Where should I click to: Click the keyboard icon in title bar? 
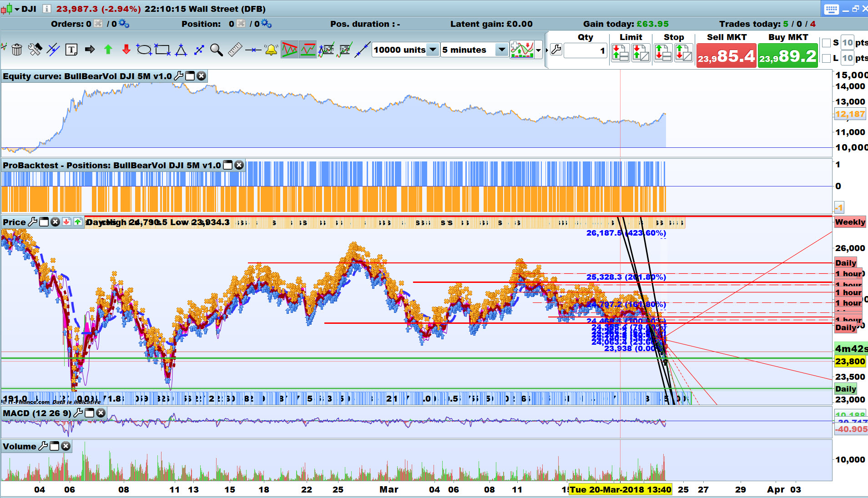click(831, 9)
